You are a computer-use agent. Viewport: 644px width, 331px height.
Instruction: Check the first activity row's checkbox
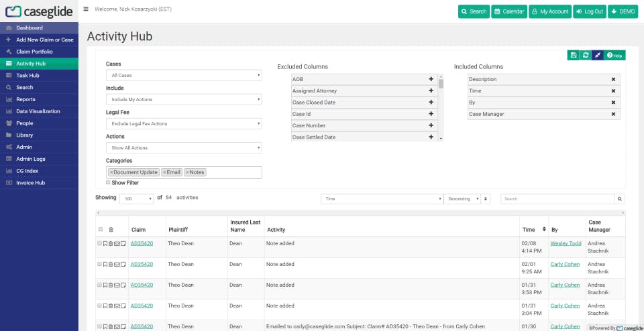[x=100, y=243]
